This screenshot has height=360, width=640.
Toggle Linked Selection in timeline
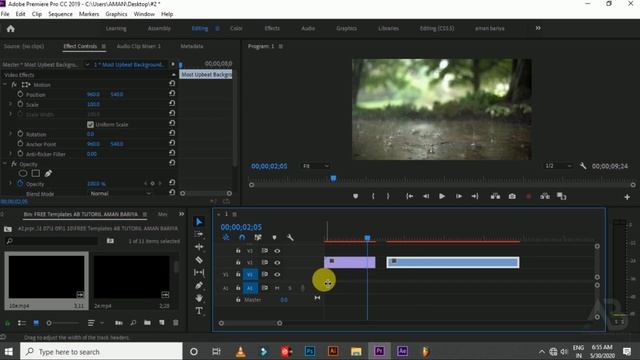click(x=258, y=238)
